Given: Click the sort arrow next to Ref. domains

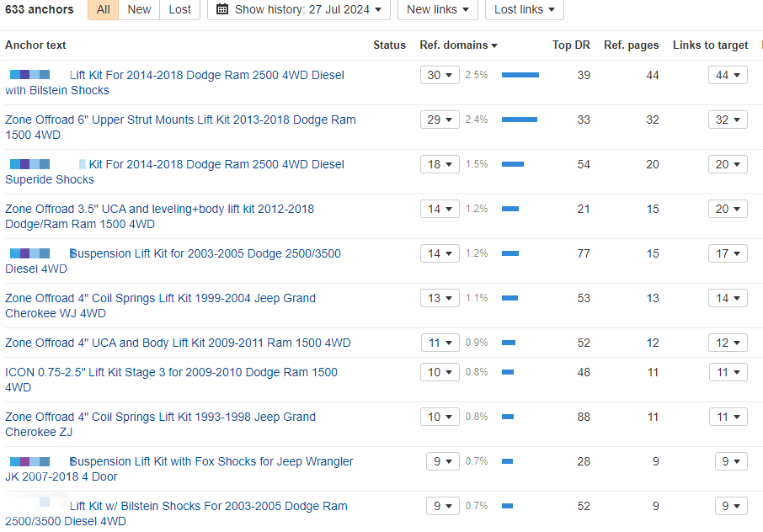Looking at the screenshot, I should click(494, 45).
